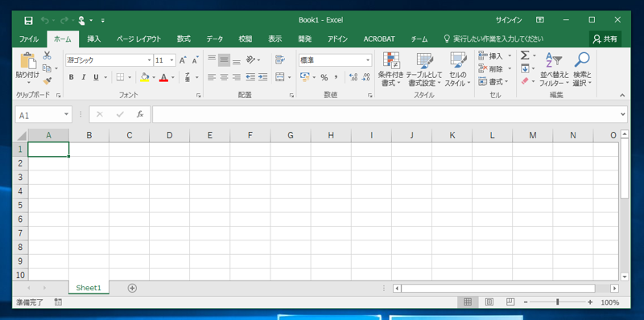Open Conditional Formatting (条件付き書式)

[391, 69]
